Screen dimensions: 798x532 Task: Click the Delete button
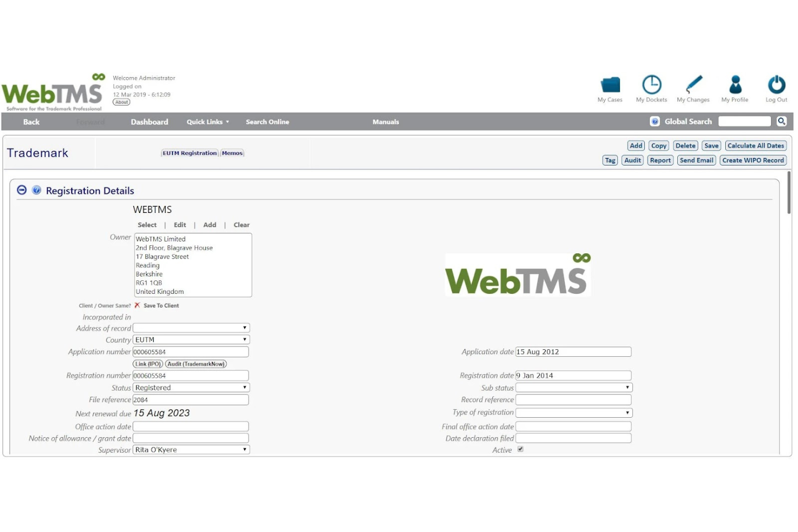[x=685, y=146]
